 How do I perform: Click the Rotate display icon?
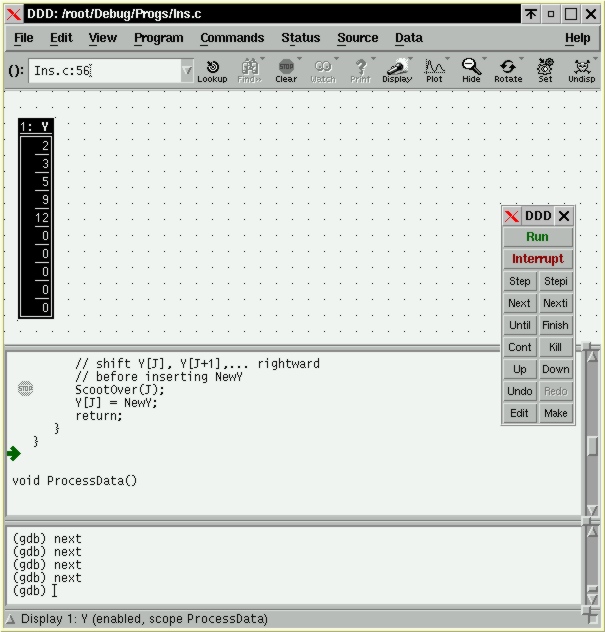tap(508, 70)
